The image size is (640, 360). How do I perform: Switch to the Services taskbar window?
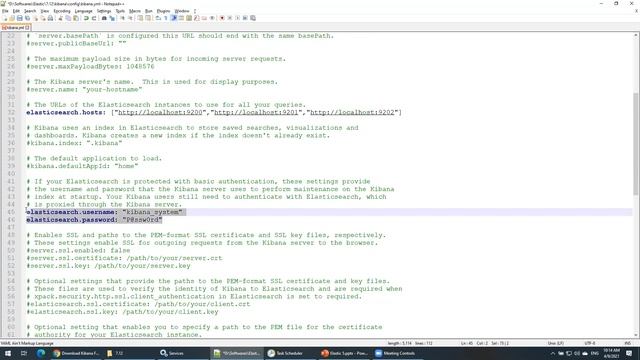pyautogui.click(x=182, y=353)
